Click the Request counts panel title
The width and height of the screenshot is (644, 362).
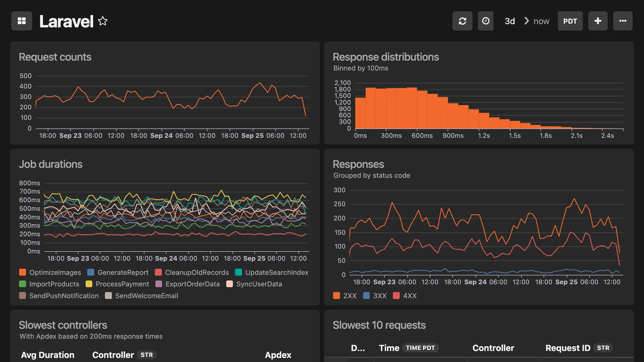click(x=55, y=57)
